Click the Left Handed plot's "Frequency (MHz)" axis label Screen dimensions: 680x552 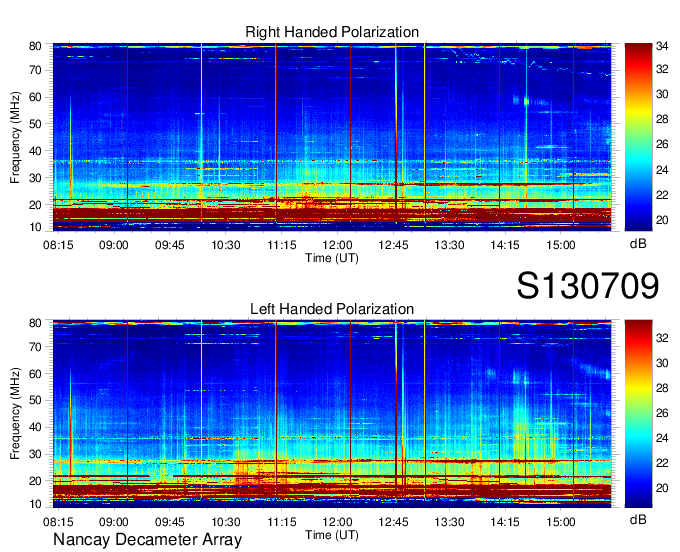tap(16, 414)
